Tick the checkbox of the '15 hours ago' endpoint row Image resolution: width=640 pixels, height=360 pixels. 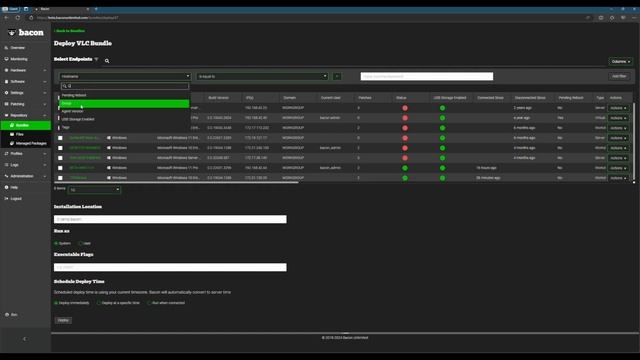click(60, 168)
